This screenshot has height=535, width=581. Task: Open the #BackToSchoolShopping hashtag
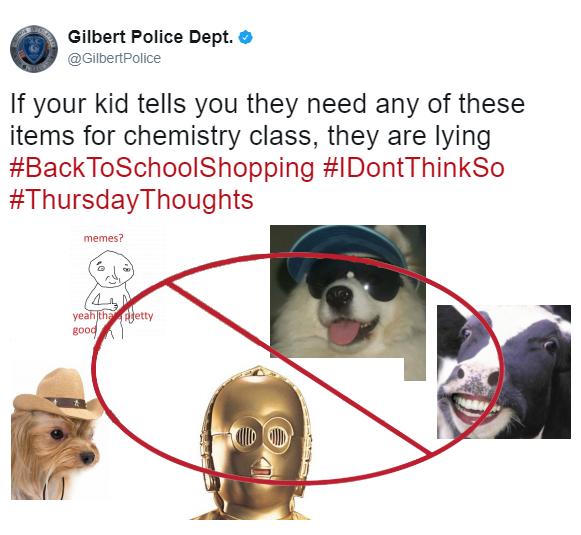click(x=162, y=168)
